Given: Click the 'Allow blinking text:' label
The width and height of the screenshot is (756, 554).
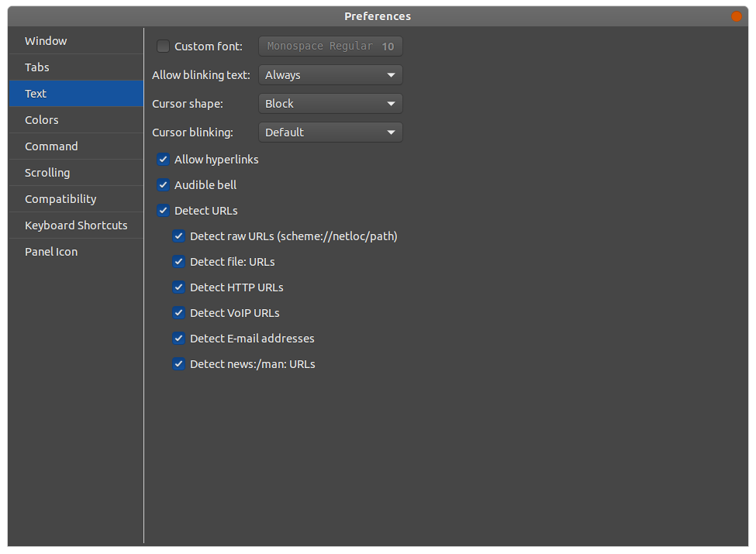Looking at the screenshot, I should coord(201,75).
